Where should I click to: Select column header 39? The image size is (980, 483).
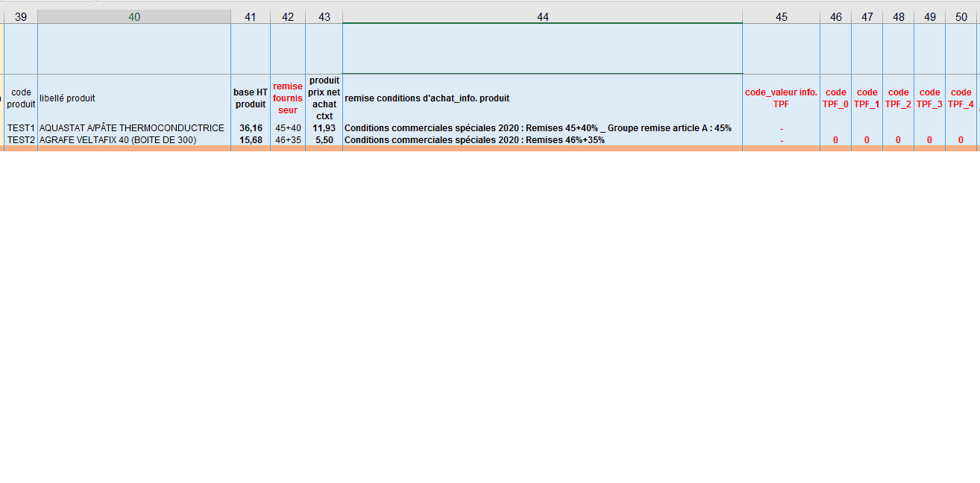21,16
